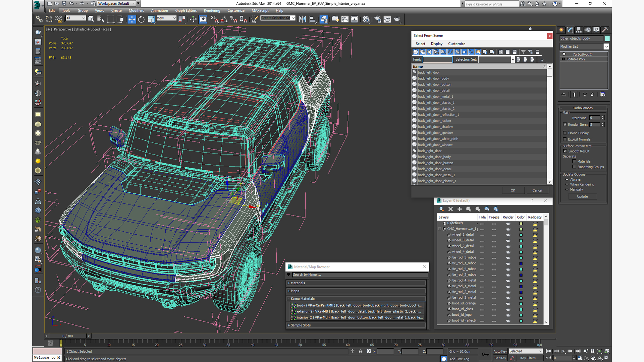Toggle Smooth Result checkbox in TurboSmooth
644x362 pixels.
click(566, 151)
